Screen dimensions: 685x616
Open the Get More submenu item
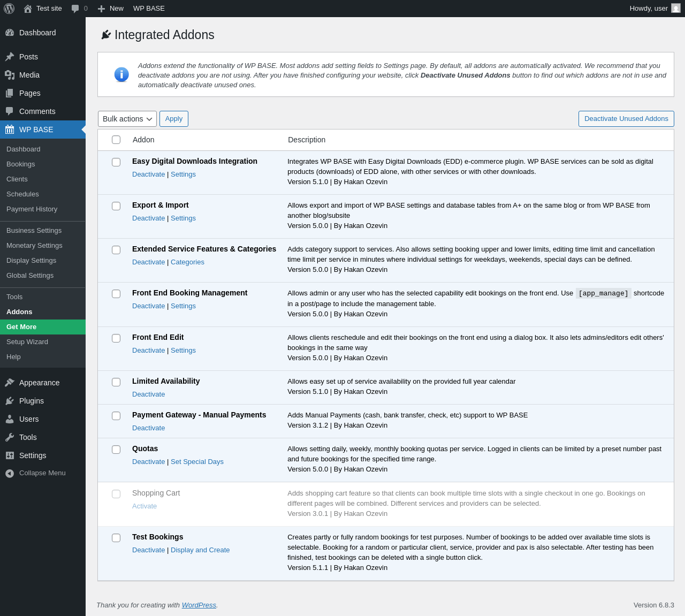[43, 327]
